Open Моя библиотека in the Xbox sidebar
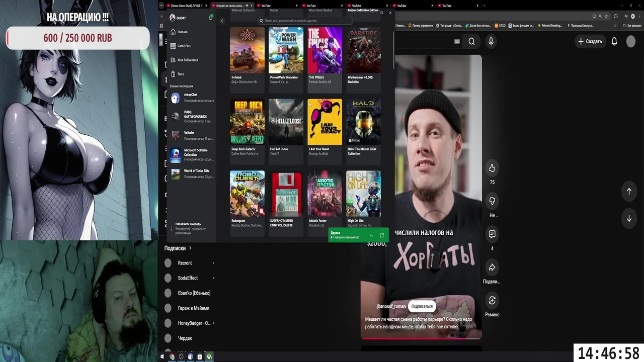644x362 pixels. (x=191, y=60)
